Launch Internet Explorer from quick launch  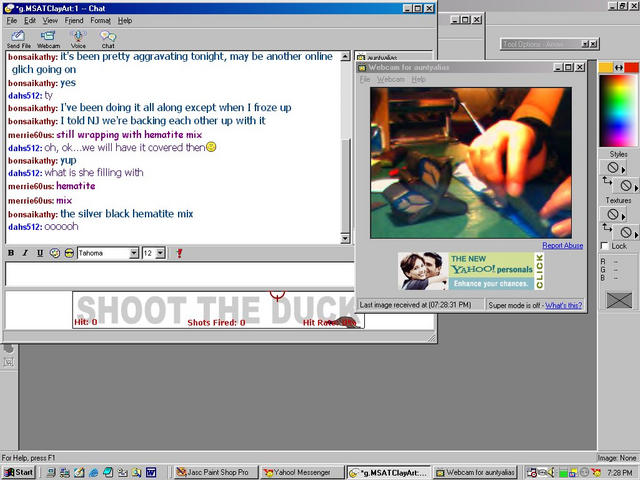[x=93, y=473]
